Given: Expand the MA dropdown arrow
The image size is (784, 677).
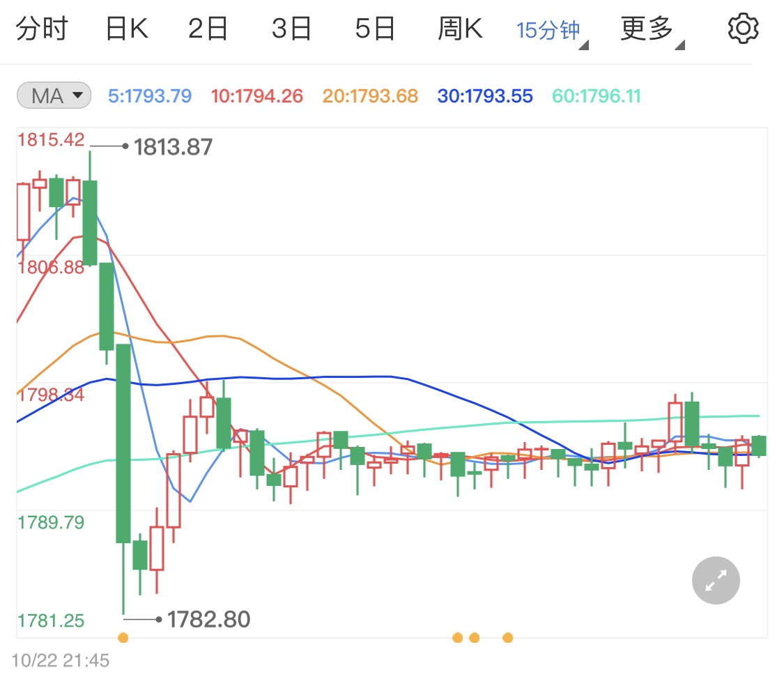Looking at the screenshot, I should coord(79,96).
